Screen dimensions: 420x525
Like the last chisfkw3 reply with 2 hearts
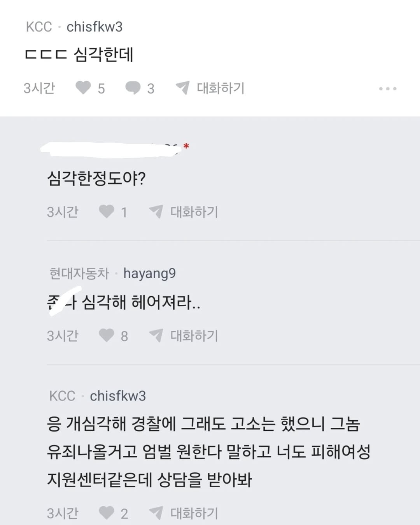pyautogui.click(x=106, y=513)
